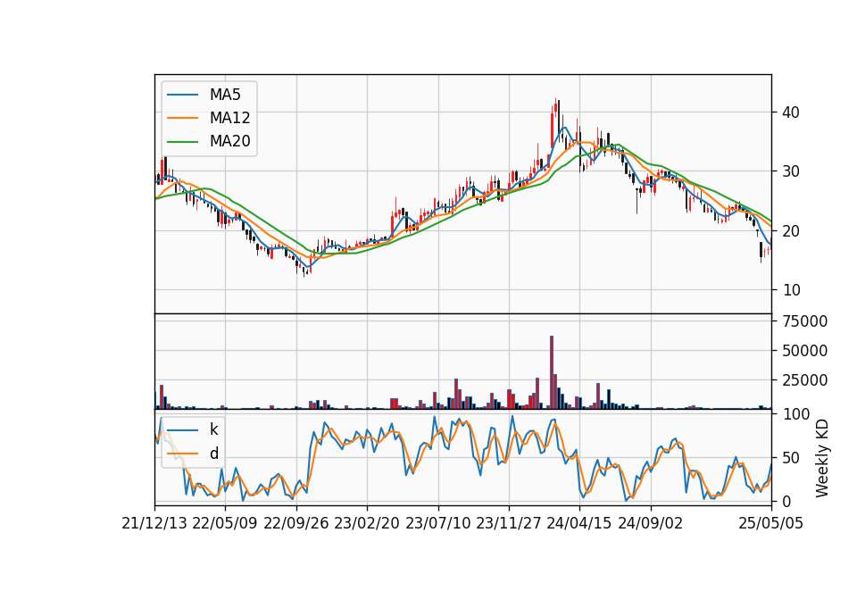Click the 23/07/10 date tick label
Image resolution: width=857 pixels, height=616 pixels.
pos(437,524)
